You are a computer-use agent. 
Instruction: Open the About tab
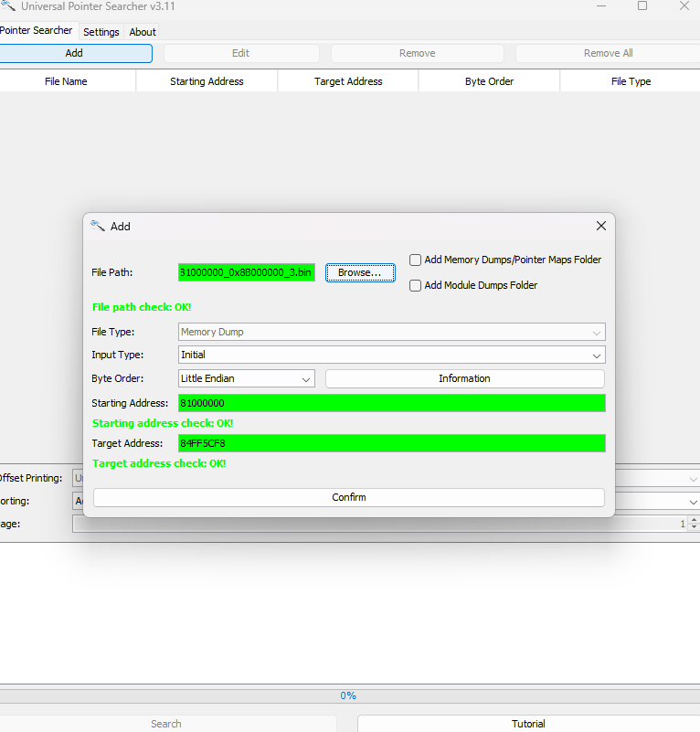[x=143, y=32]
